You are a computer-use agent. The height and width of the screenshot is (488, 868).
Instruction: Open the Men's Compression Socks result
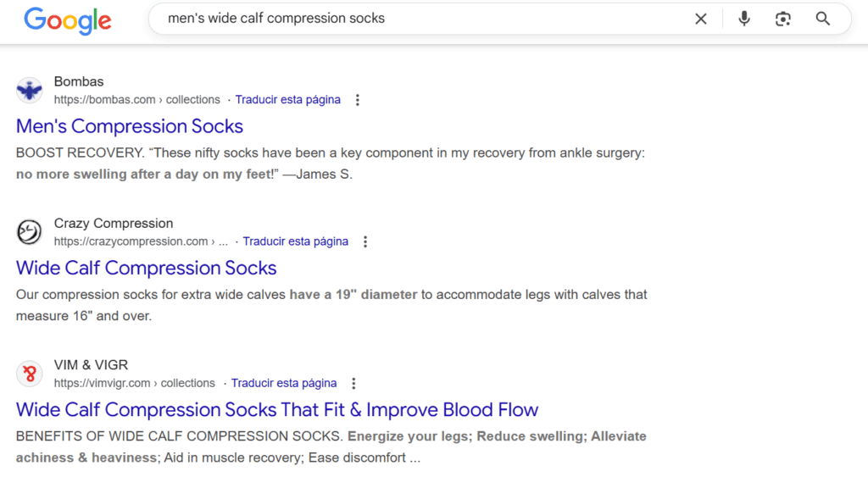point(130,126)
